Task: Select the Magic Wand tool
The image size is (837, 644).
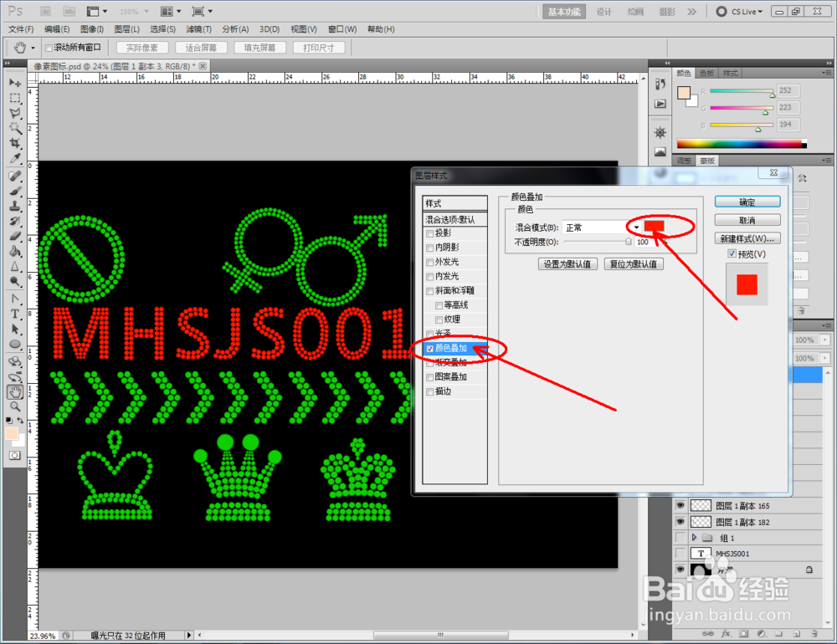Action: 15,128
